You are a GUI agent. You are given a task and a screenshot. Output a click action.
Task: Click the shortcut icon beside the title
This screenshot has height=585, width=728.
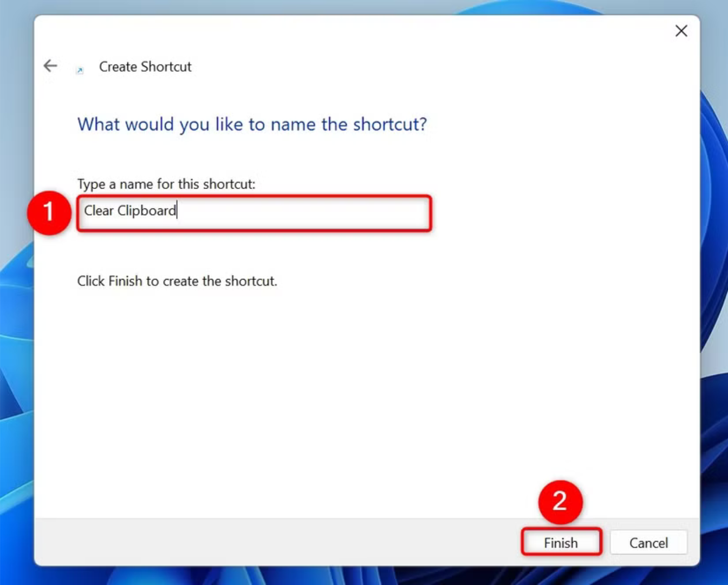pyautogui.click(x=80, y=69)
